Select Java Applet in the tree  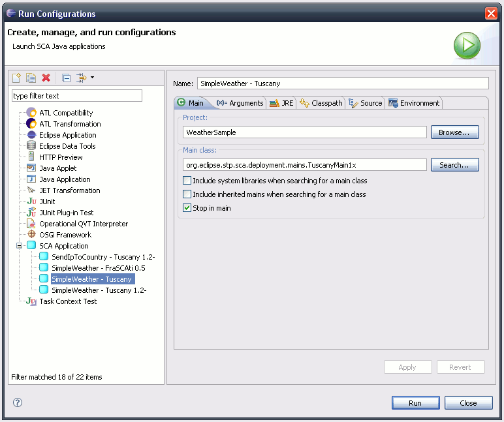[x=58, y=168]
